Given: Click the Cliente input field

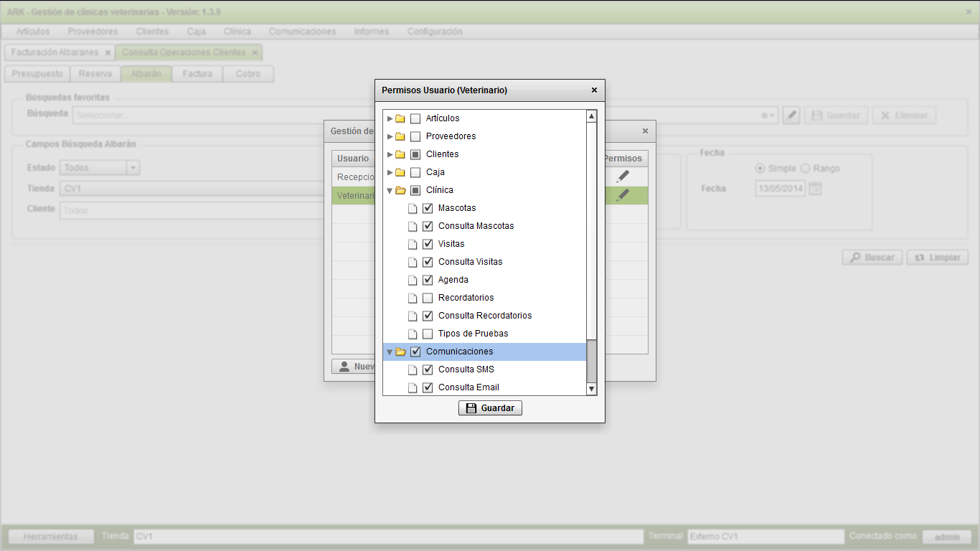Looking at the screenshot, I should (194, 211).
